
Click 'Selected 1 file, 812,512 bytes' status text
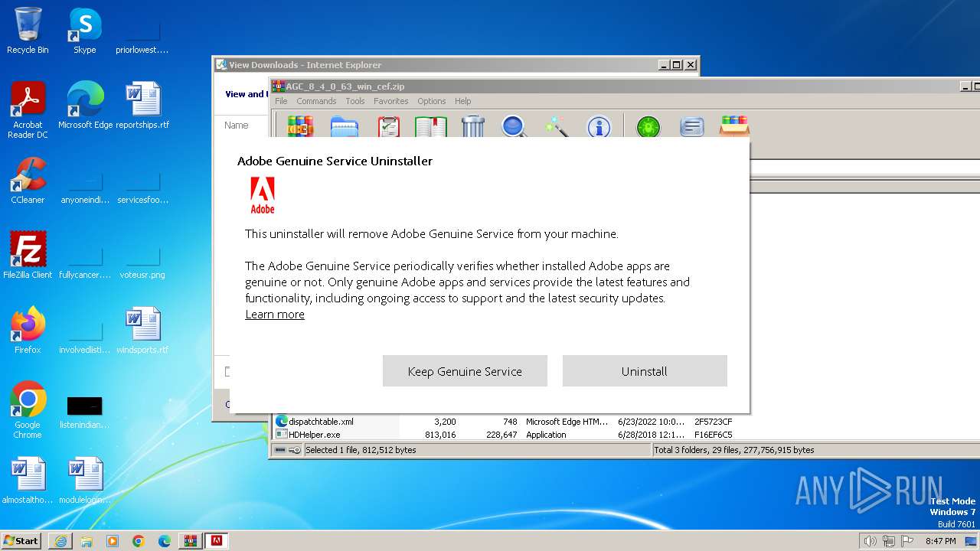coord(361,450)
